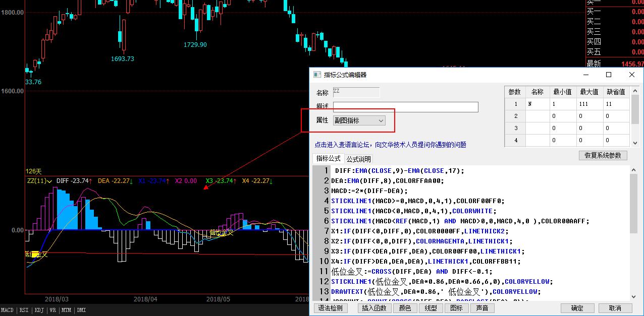644x316 pixels.
Task: Switch to the 公式说明 tab
Action: click(x=358, y=159)
